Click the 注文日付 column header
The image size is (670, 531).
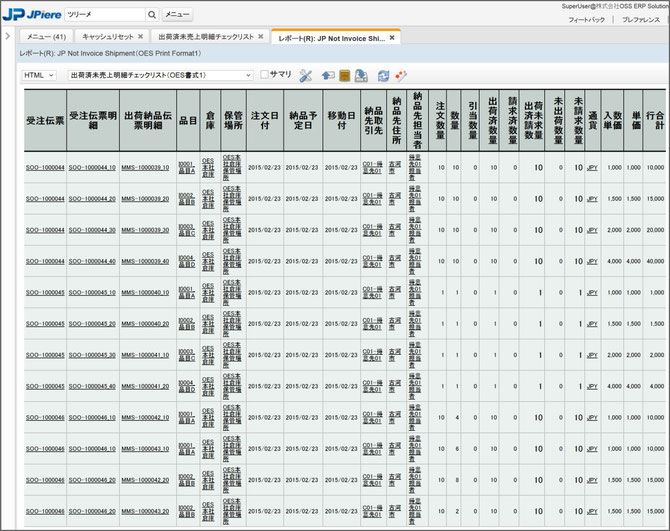(264, 120)
